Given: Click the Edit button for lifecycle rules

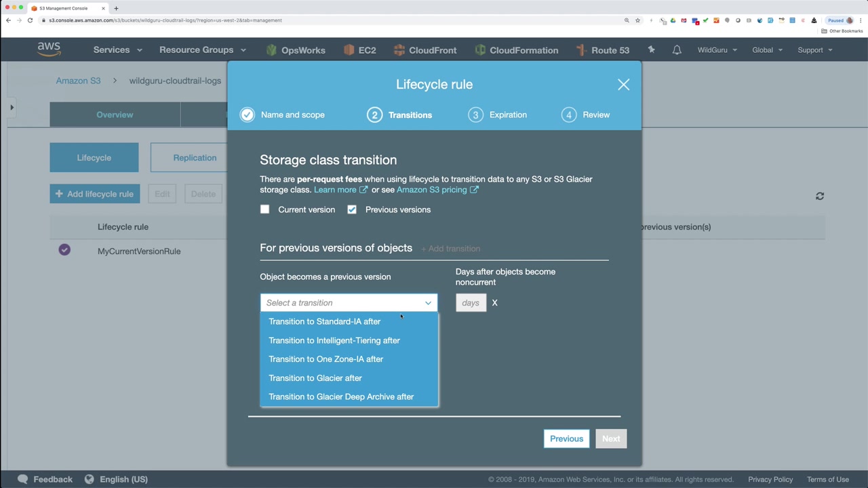Looking at the screenshot, I should point(162,194).
